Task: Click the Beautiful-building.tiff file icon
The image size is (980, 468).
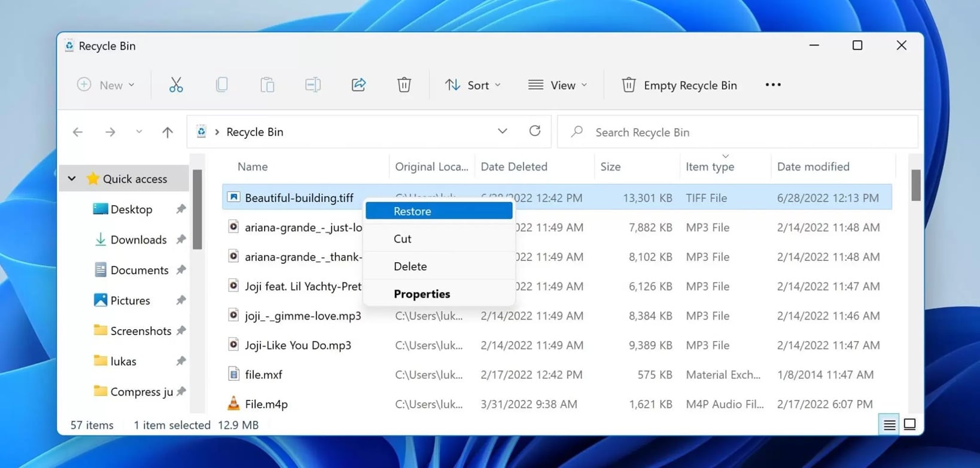Action: point(233,197)
